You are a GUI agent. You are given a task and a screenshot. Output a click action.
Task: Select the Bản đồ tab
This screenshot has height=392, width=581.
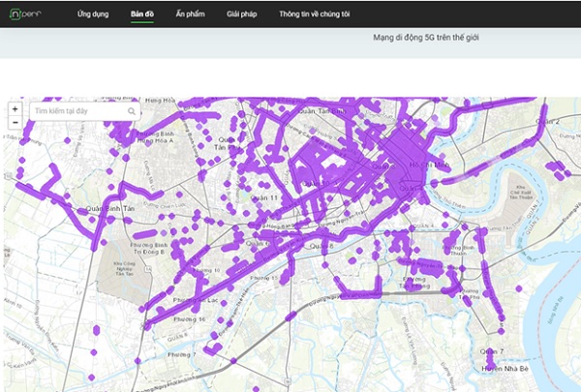(142, 15)
